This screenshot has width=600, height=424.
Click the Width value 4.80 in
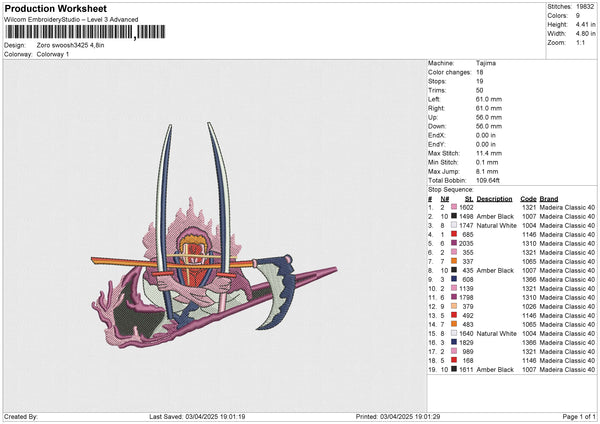585,34
